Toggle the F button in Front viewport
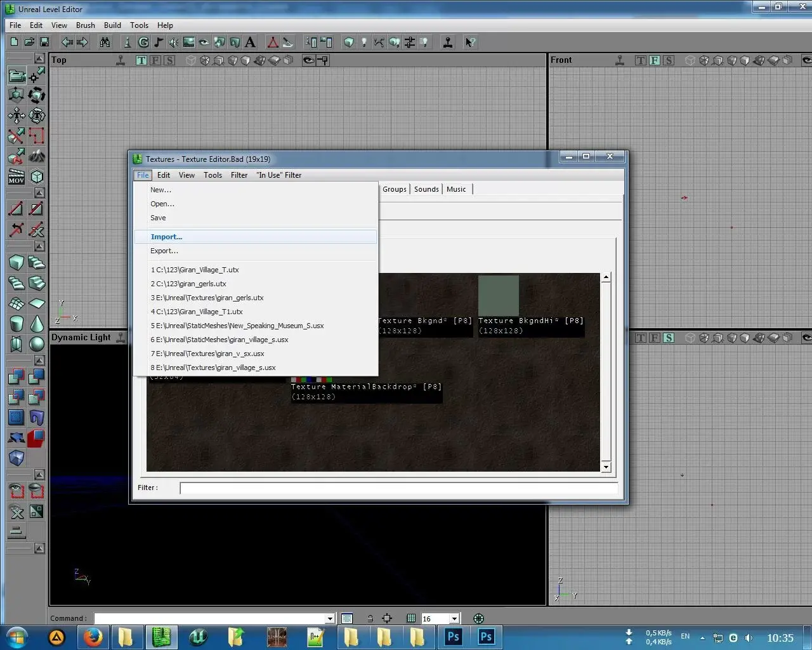This screenshot has width=812, height=650. click(655, 60)
